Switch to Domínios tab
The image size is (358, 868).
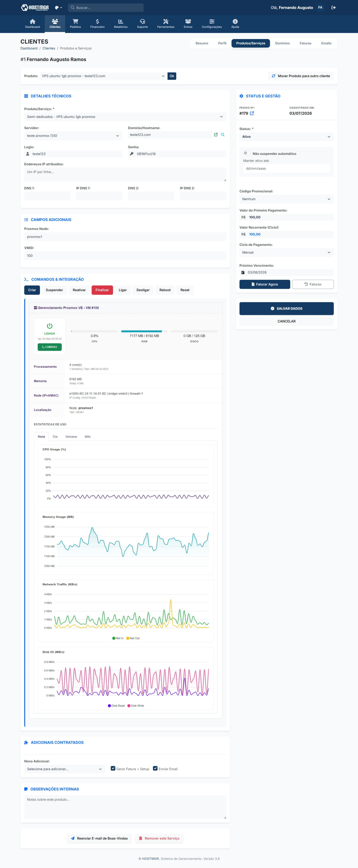[282, 43]
